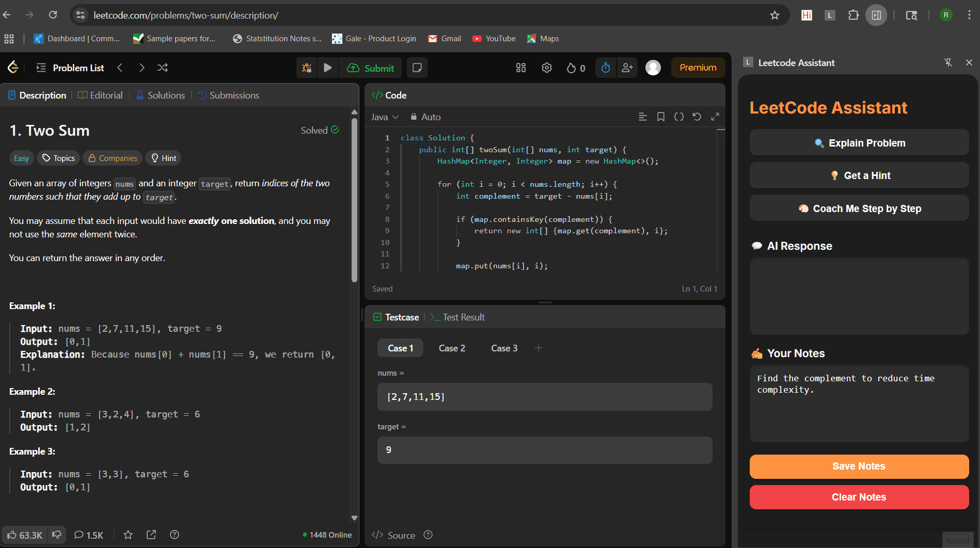Image resolution: width=980 pixels, height=548 pixels.
Task: Click the Run code play icon
Action: 327,68
